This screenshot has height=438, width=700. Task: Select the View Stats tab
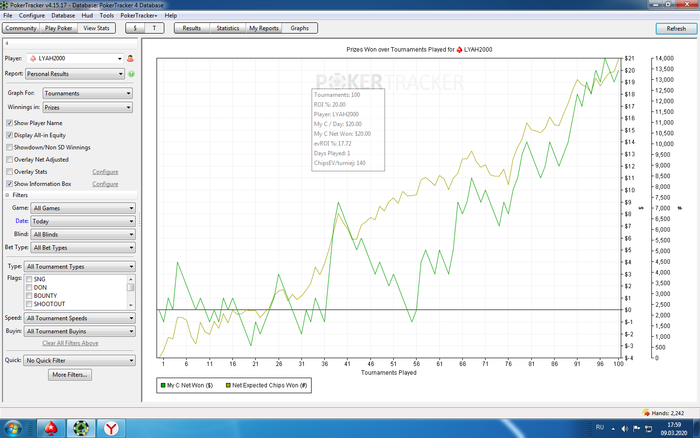click(96, 28)
